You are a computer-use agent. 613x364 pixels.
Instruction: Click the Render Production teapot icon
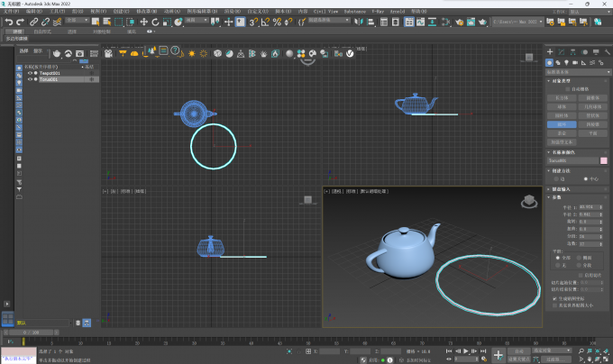482,22
